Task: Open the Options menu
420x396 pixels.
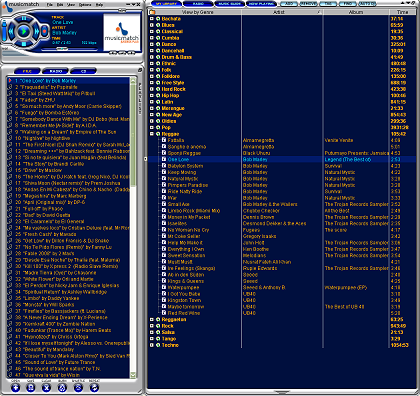Action: (85, 5)
